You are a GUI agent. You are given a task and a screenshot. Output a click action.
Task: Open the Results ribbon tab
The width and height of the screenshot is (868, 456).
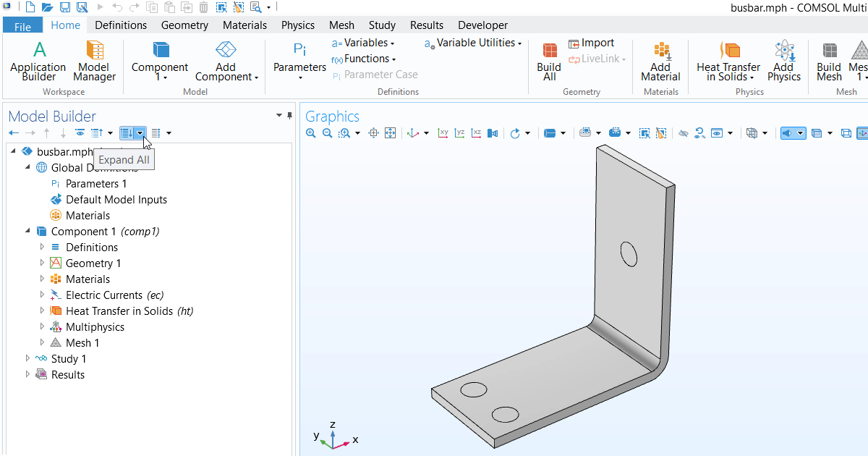[426, 25]
